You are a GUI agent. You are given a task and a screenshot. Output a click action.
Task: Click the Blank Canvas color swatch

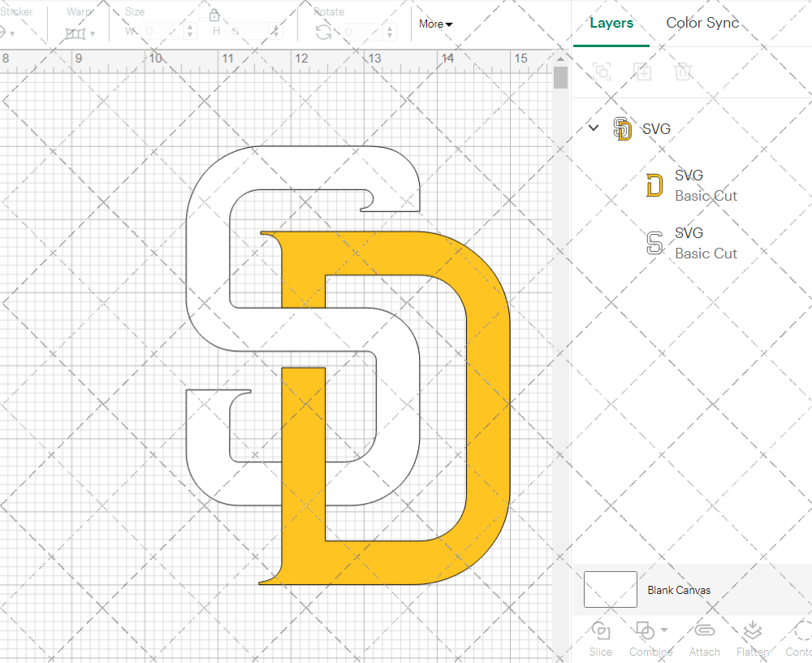coord(611,589)
